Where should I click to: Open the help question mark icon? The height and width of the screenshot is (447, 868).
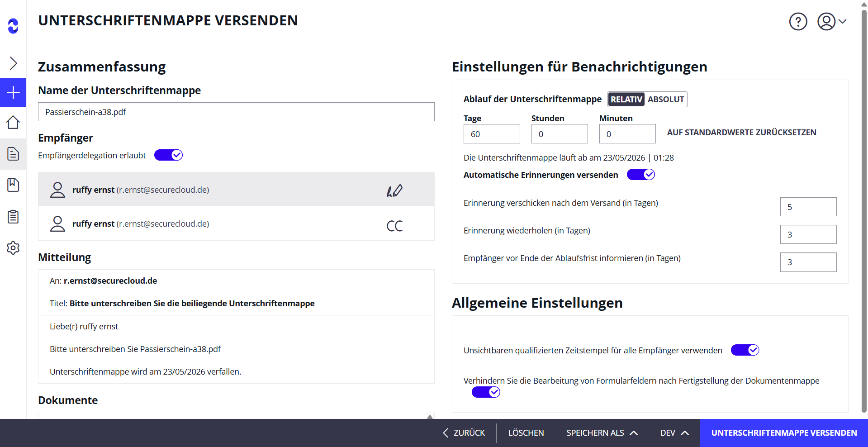coord(797,21)
